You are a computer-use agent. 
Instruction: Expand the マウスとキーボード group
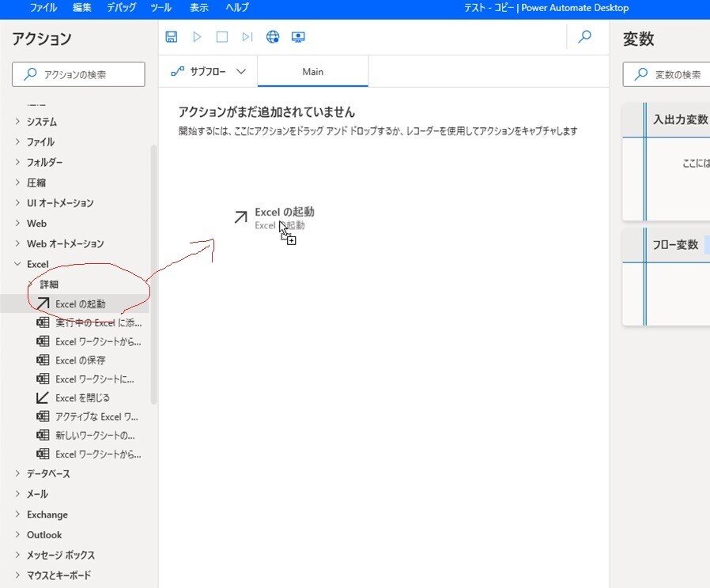(x=17, y=575)
